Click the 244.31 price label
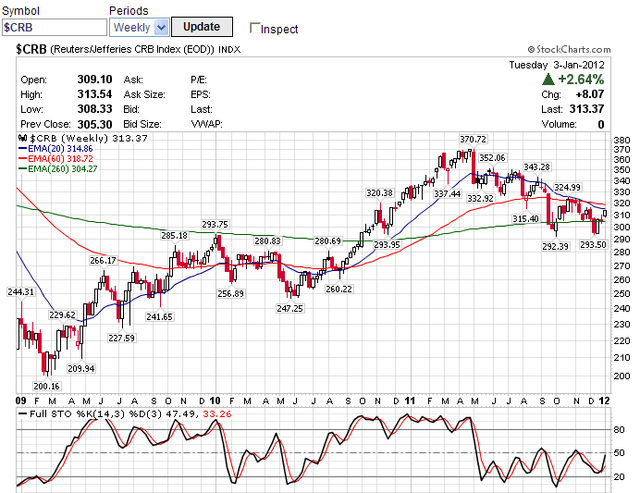The width and height of the screenshot is (640, 493). 21,291
